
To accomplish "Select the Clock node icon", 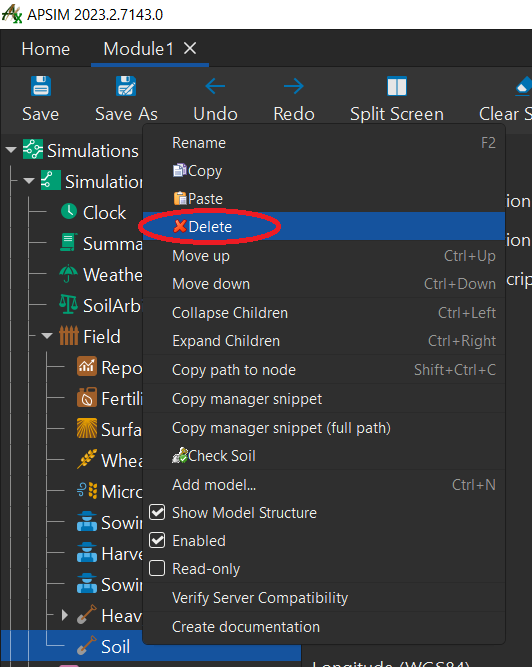I will pyautogui.click(x=69, y=211).
